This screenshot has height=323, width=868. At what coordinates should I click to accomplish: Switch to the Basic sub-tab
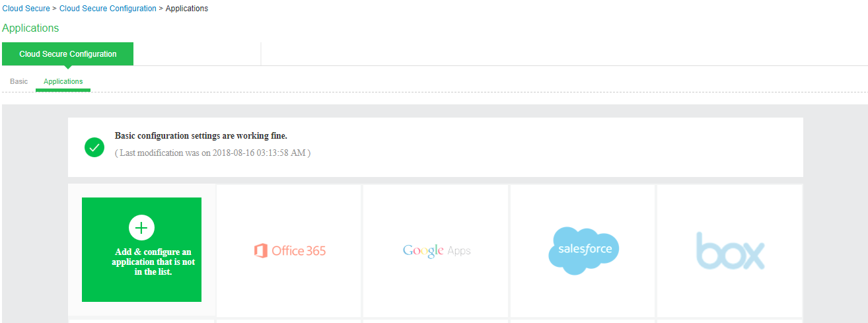(19, 81)
